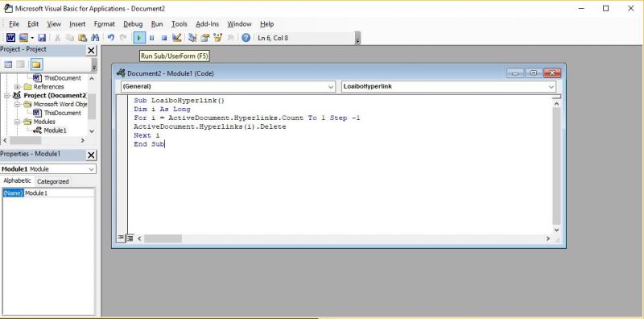Screen dimensions: 644x319
Task: Click the Cut scissors icon
Action: (57, 38)
